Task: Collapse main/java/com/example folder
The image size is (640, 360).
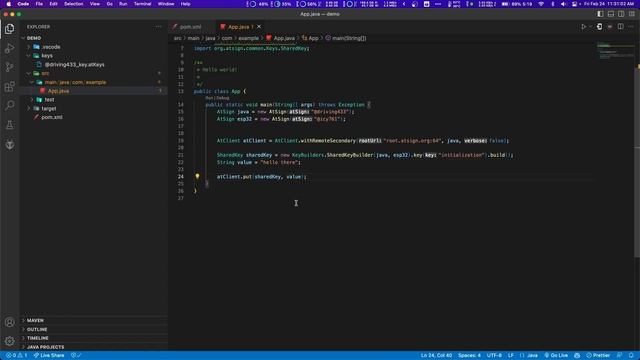Action: 75,82
